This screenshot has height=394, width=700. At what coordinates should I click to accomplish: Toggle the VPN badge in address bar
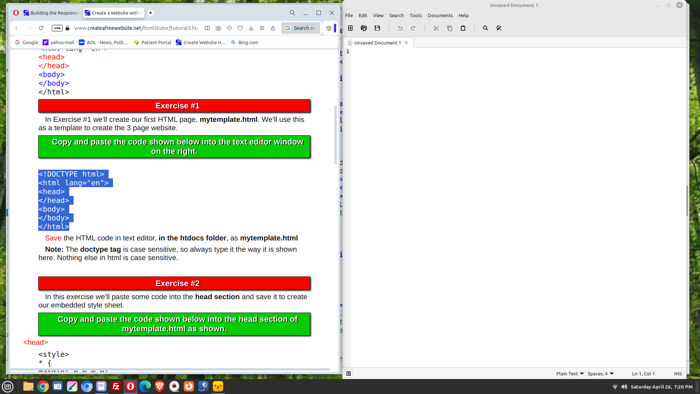click(57, 28)
